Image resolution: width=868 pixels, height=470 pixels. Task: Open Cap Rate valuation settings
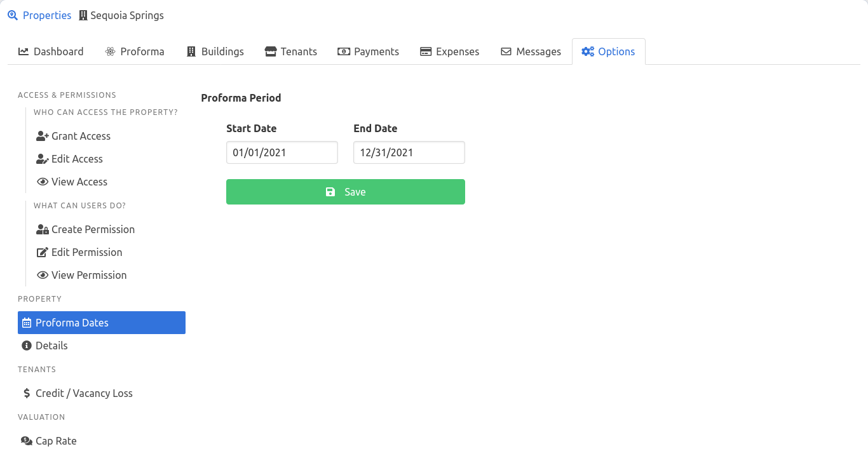pos(102,441)
